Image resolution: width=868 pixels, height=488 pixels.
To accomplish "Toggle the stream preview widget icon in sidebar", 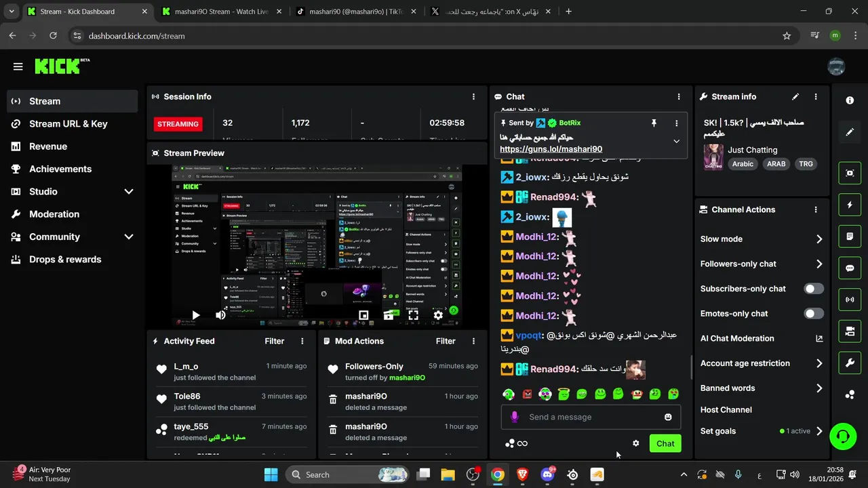I will tap(850, 173).
